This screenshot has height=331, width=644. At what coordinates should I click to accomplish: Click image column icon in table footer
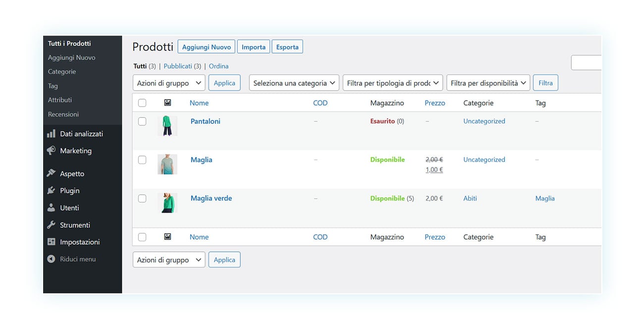[167, 237]
